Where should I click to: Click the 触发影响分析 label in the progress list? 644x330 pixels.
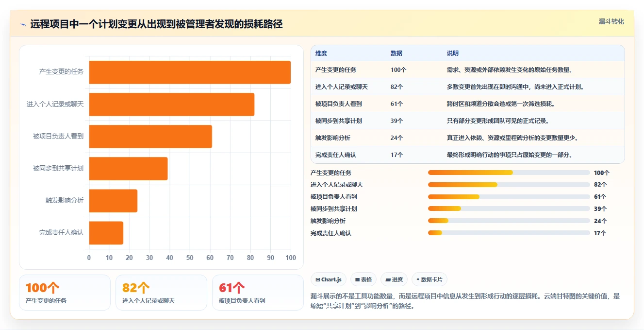coord(328,221)
